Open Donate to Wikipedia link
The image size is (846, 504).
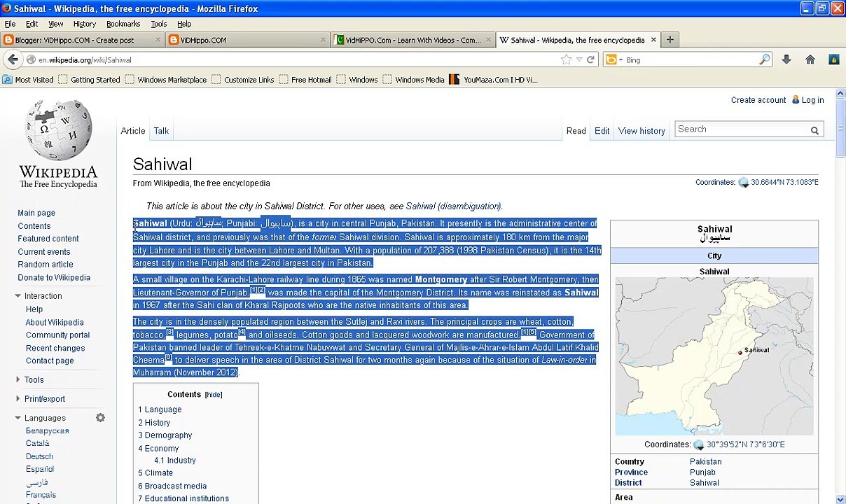(x=54, y=278)
